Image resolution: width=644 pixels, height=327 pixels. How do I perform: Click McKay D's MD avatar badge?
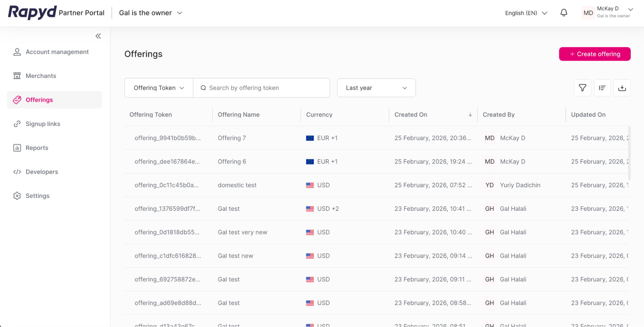(x=588, y=13)
